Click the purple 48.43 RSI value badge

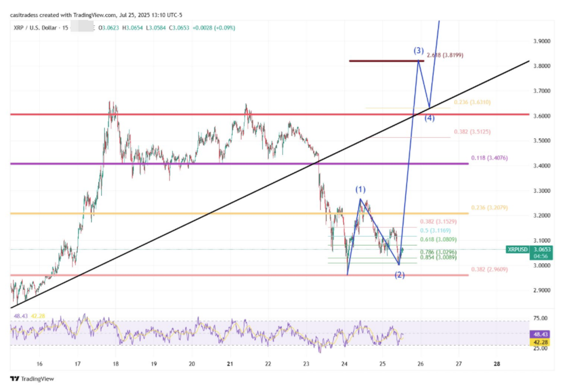tap(540, 334)
